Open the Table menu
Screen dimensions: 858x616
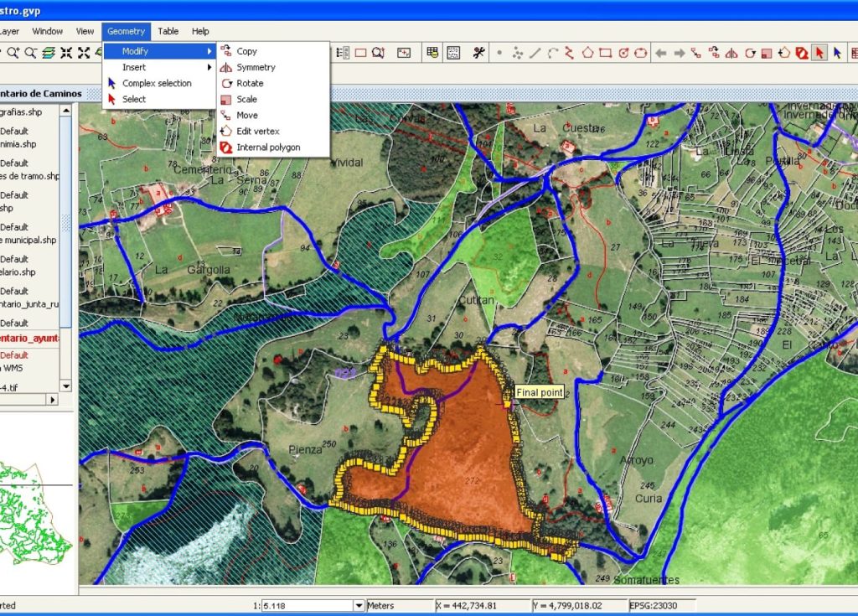(168, 31)
